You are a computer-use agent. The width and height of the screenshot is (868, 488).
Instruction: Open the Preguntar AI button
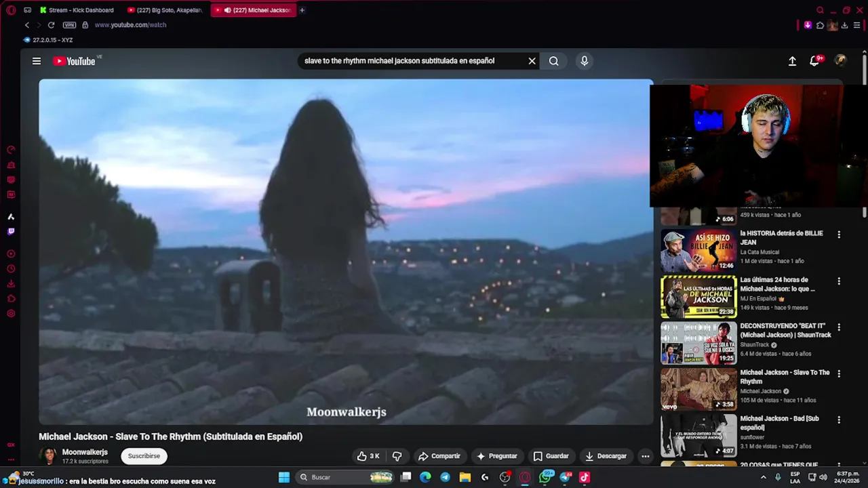497,456
